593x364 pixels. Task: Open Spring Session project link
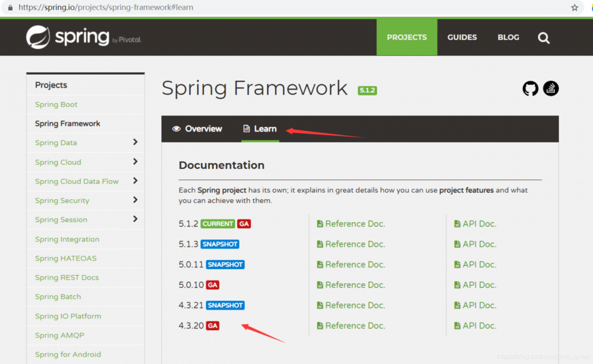[61, 219]
